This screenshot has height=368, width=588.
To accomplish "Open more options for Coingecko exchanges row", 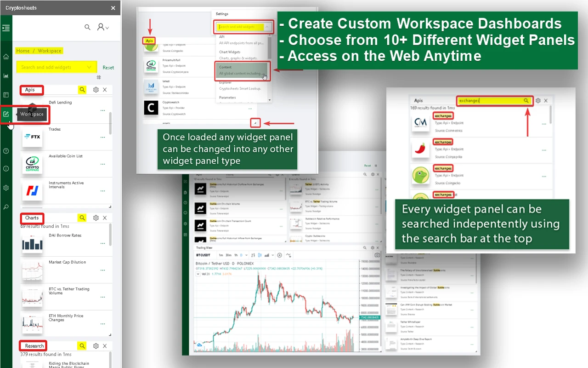I will coord(544,176).
